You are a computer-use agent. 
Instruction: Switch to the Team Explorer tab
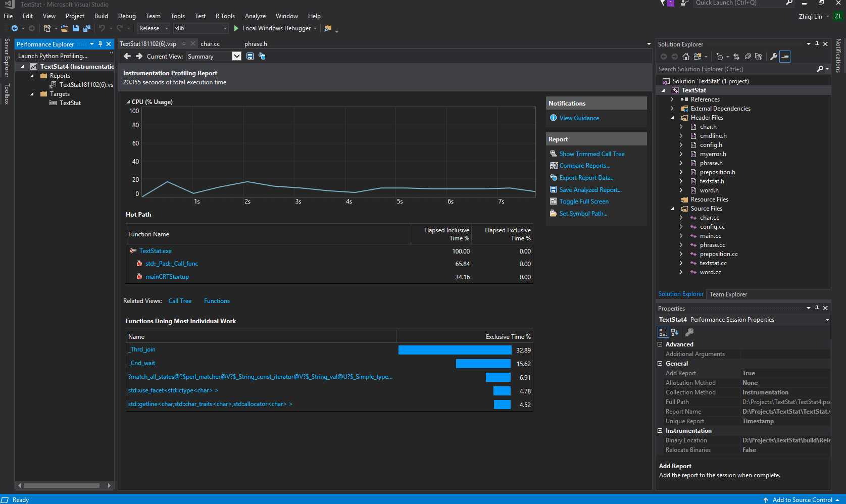pyautogui.click(x=728, y=294)
